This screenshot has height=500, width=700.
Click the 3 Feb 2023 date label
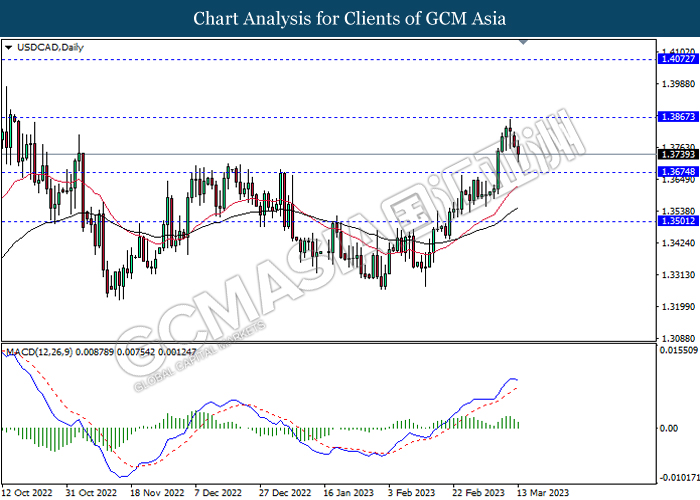(411, 493)
